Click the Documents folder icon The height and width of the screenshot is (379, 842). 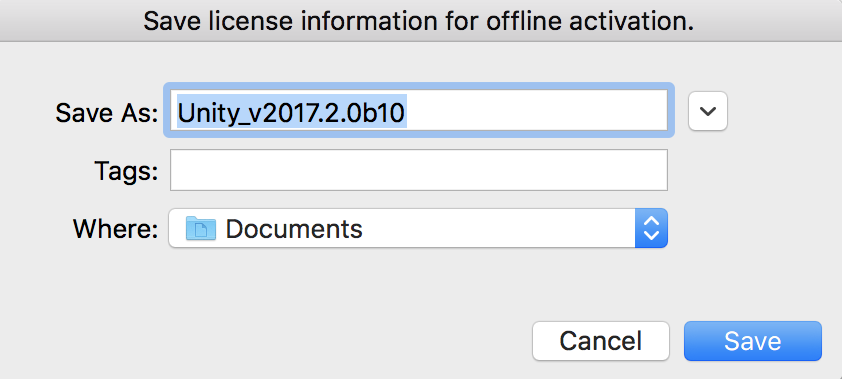[200, 229]
